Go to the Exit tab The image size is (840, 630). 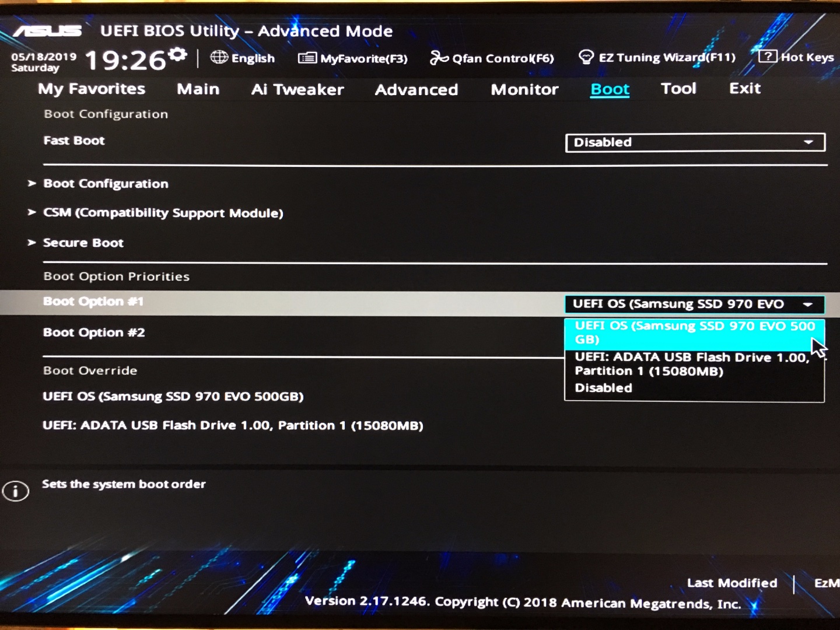coord(745,89)
